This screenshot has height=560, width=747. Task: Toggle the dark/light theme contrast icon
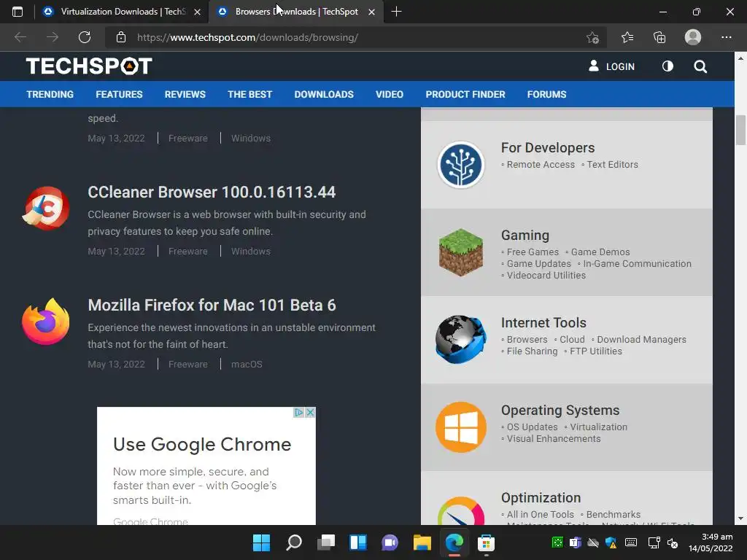point(667,66)
